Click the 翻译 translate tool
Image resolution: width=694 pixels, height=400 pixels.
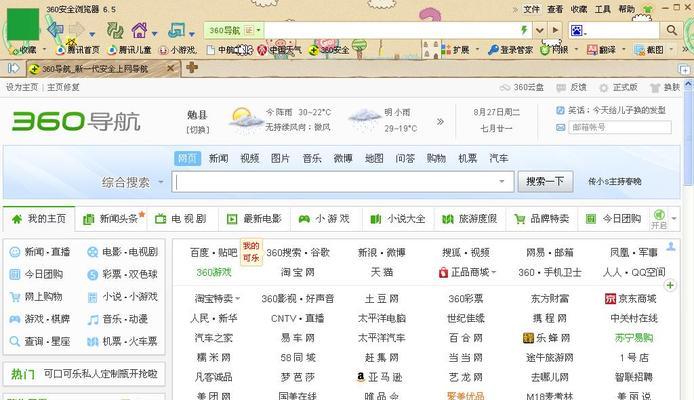[601, 50]
